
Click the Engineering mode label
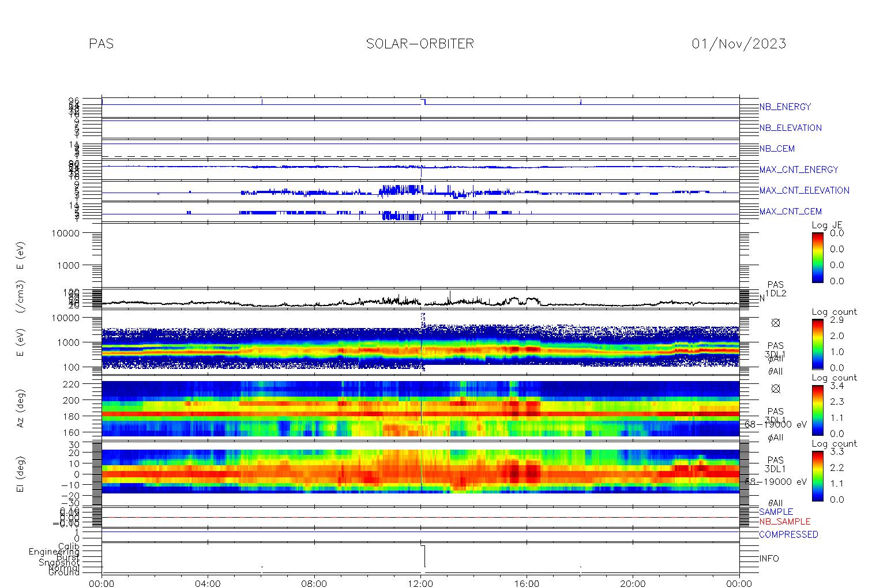pos(55,552)
